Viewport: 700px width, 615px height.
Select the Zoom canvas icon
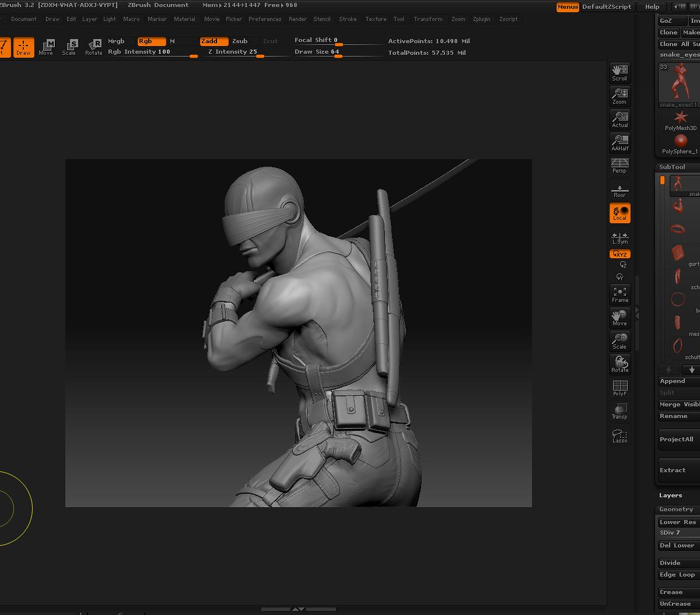point(619,96)
